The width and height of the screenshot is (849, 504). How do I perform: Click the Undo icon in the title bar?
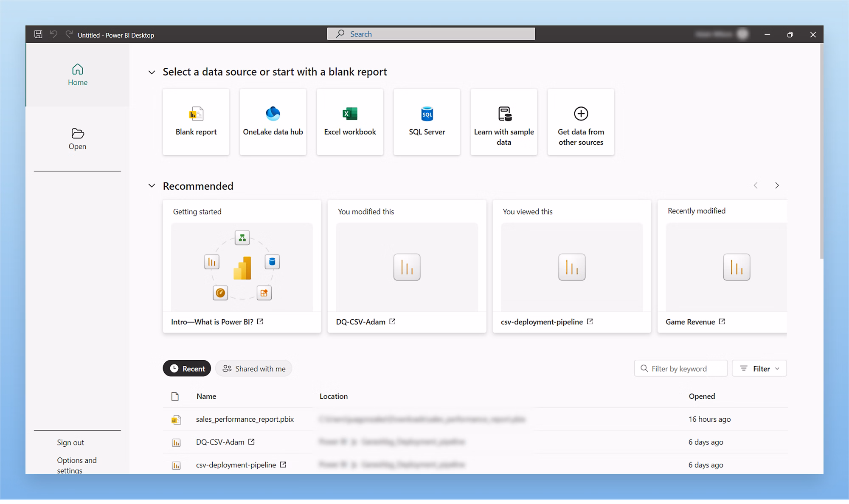53,34
